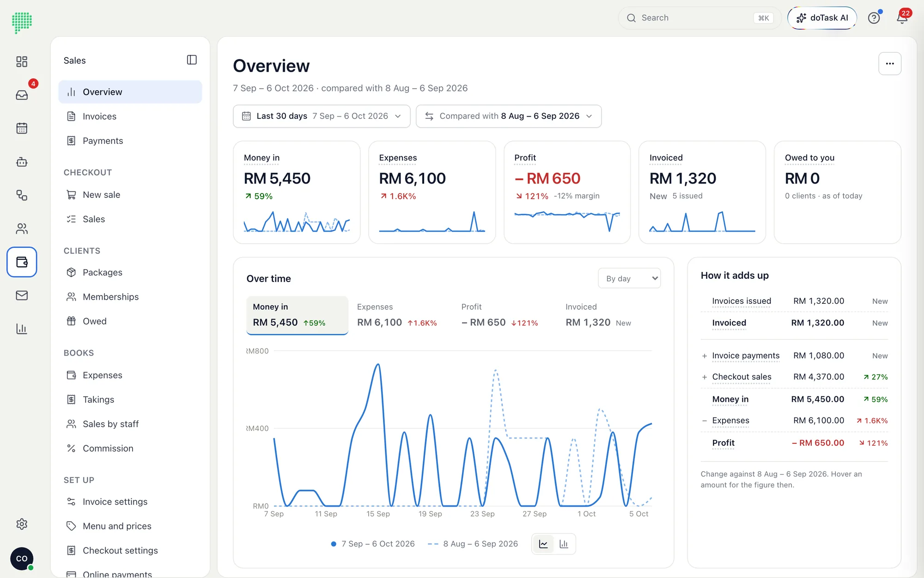Open the reports bar chart icon in left rail
This screenshot has height=578, width=924.
[x=22, y=329]
